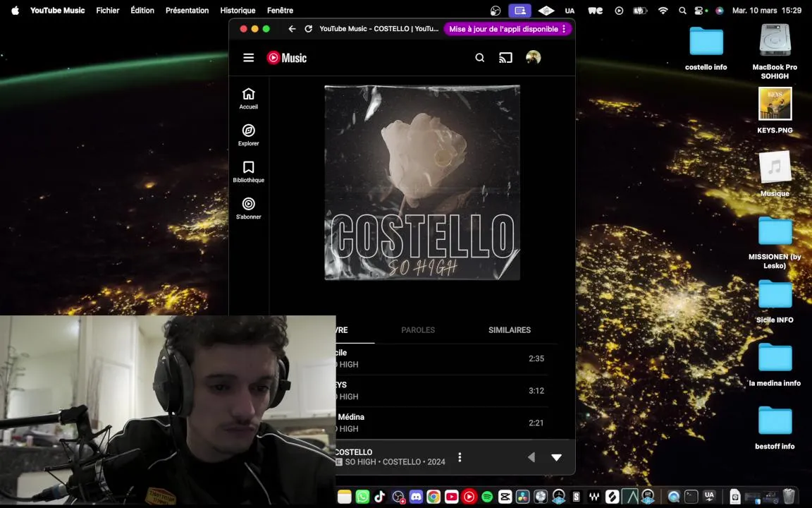Play the Médina track lasting 2:21
This screenshot has width=812, height=508.
coord(442,423)
